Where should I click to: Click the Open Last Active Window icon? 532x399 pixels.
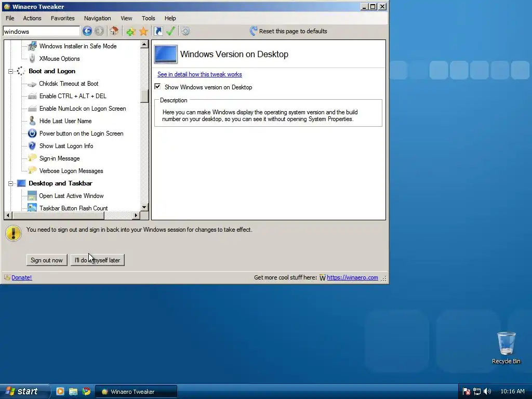point(32,196)
